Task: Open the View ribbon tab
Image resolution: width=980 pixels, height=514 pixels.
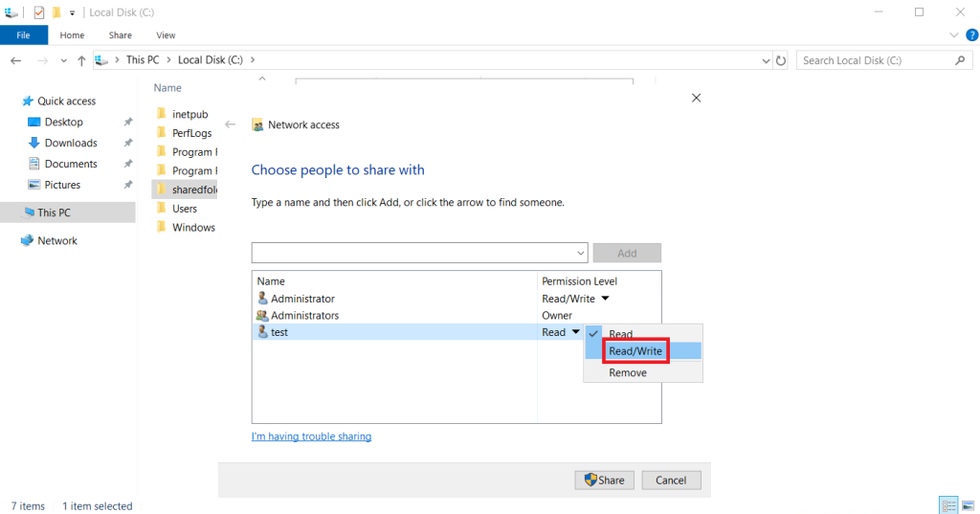Action: click(x=166, y=35)
